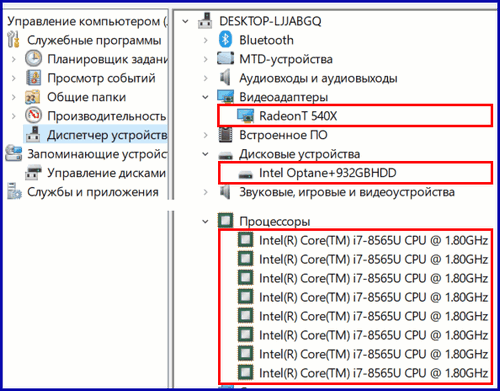This screenshot has width=500, height=391.
Task: Click the blue Bluetooth icon
Action: (x=226, y=40)
